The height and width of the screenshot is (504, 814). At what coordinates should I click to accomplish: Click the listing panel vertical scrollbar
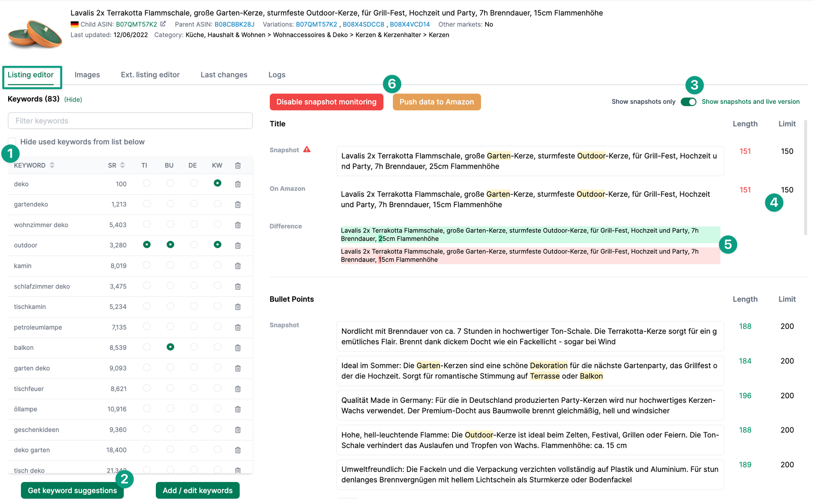tap(805, 177)
